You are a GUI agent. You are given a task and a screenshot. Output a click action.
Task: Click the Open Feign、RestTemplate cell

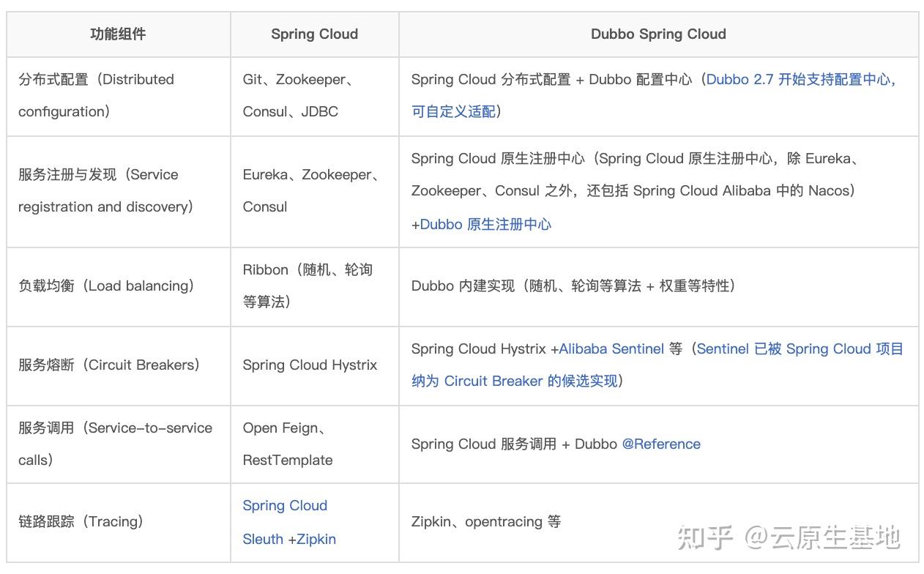coord(314,444)
